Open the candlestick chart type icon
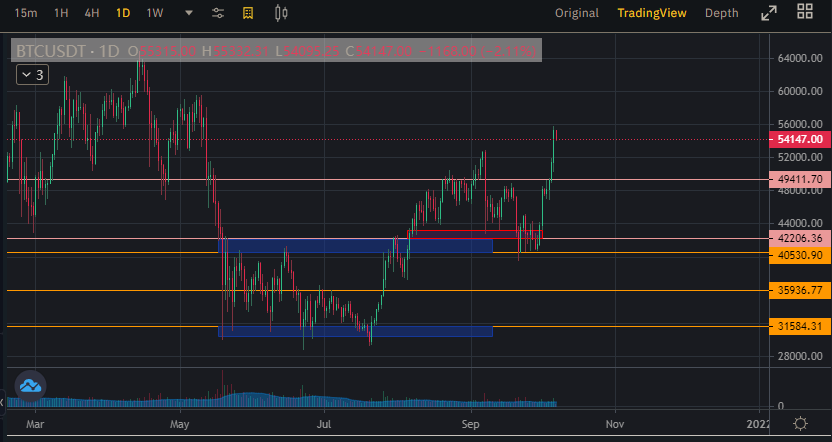The height and width of the screenshot is (442, 832). (x=281, y=13)
